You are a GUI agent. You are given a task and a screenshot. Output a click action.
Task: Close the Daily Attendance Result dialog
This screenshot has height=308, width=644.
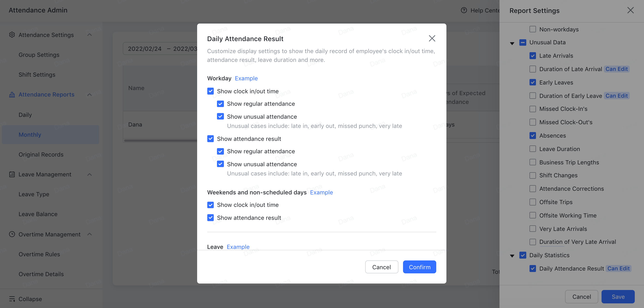[432, 39]
